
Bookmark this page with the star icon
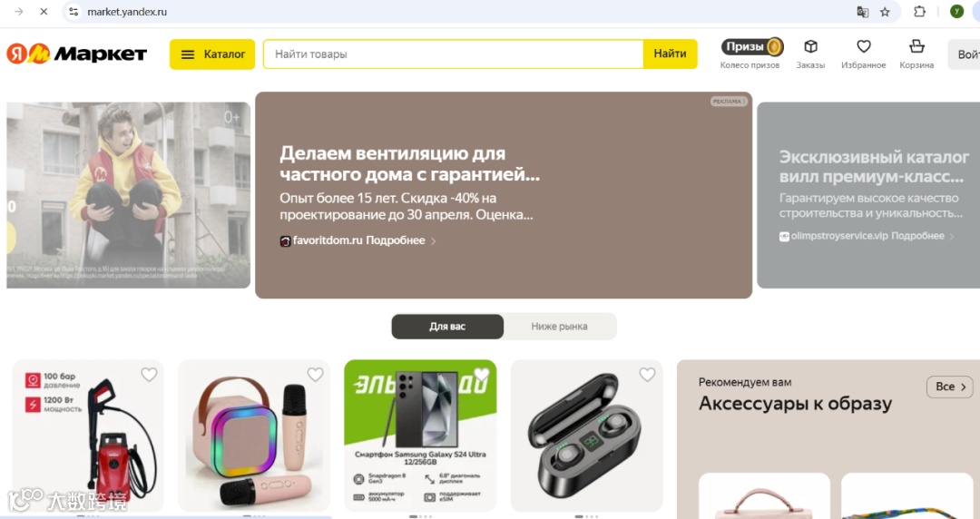(885, 12)
